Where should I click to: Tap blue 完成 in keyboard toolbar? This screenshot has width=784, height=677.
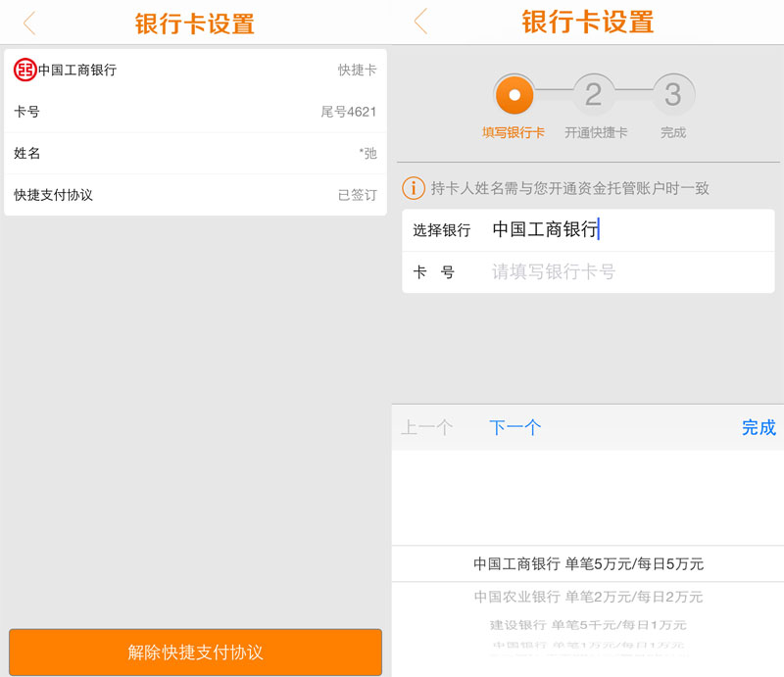(x=759, y=427)
